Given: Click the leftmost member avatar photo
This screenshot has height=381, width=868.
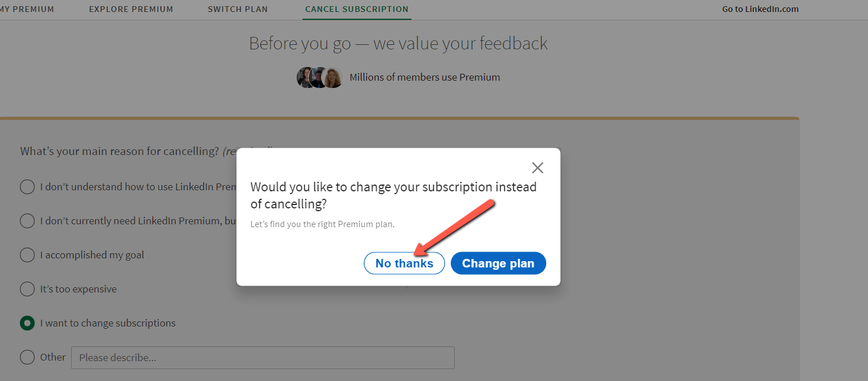Looking at the screenshot, I should pyautogui.click(x=304, y=78).
